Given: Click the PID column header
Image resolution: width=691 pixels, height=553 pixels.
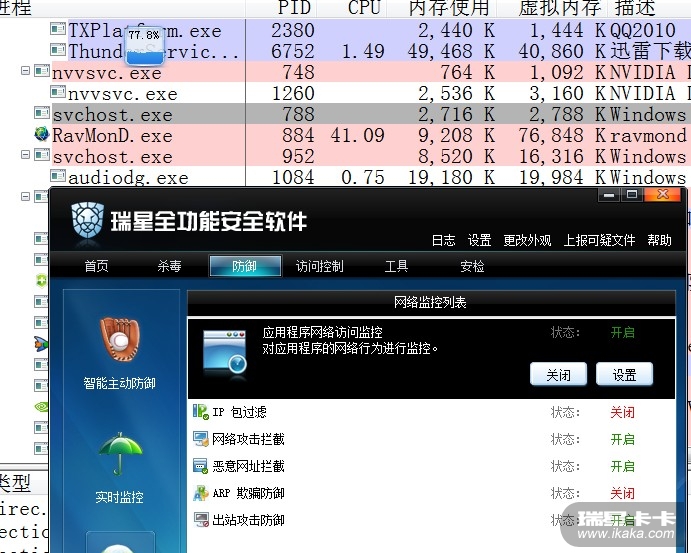Looking at the screenshot, I should click(x=294, y=8).
